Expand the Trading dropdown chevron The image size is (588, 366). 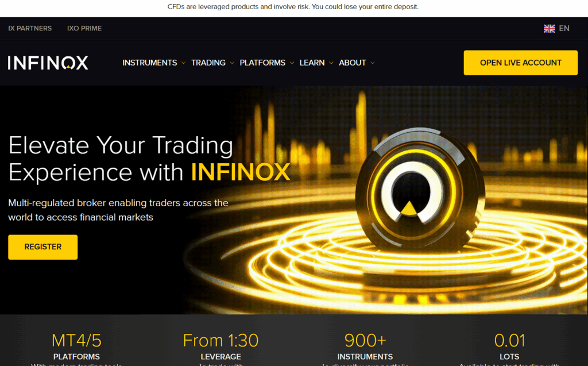[x=232, y=63]
